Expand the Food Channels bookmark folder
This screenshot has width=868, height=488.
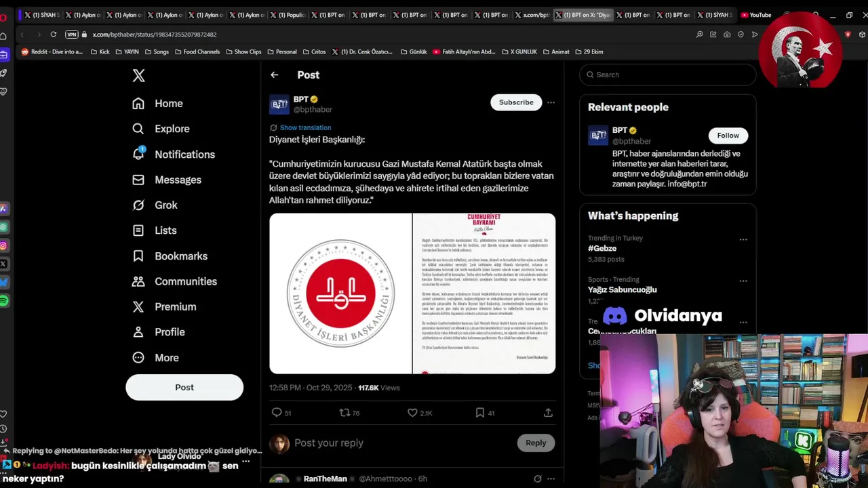[197, 52]
